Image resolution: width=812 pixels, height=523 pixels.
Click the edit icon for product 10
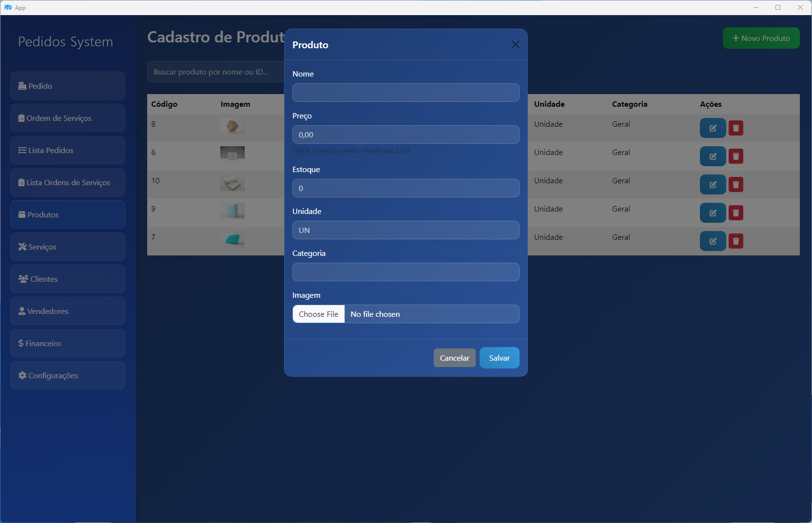click(713, 185)
